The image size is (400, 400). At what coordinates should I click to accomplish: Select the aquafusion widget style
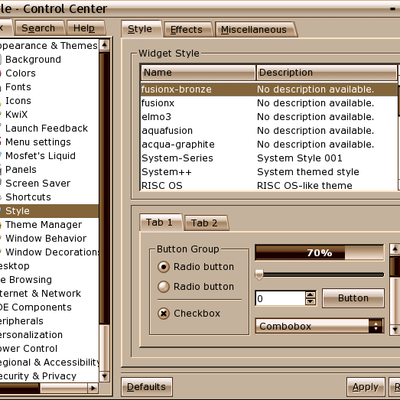(x=269, y=131)
